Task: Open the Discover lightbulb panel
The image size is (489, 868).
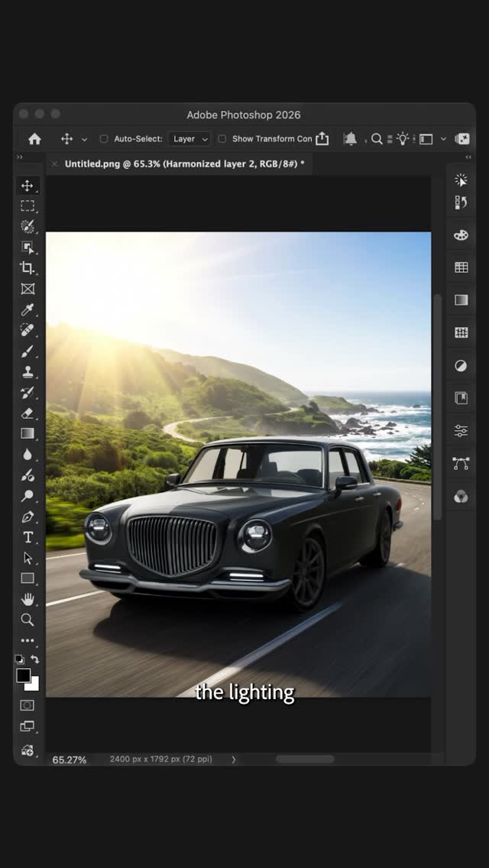Action: [x=403, y=139]
